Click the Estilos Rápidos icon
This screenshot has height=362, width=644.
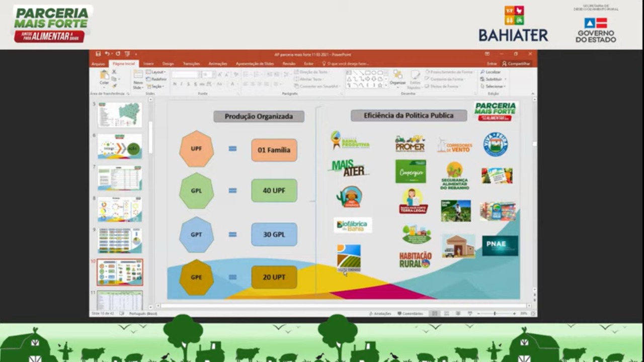coord(415,77)
